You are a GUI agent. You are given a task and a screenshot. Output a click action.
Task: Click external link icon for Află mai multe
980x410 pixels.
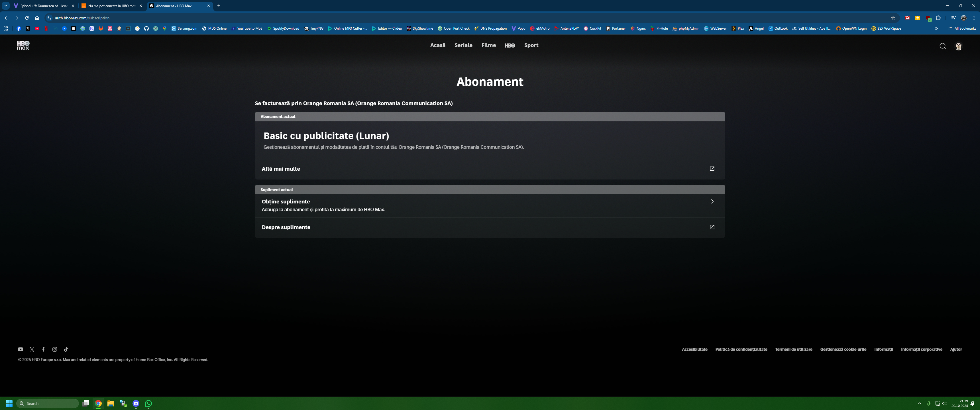click(712, 168)
